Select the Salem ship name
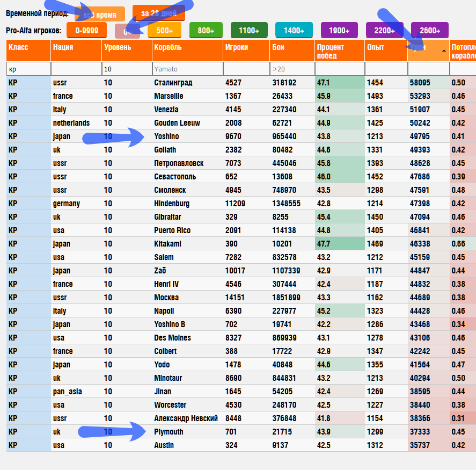This screenshot has width=476, height=470. coord(164,257)
